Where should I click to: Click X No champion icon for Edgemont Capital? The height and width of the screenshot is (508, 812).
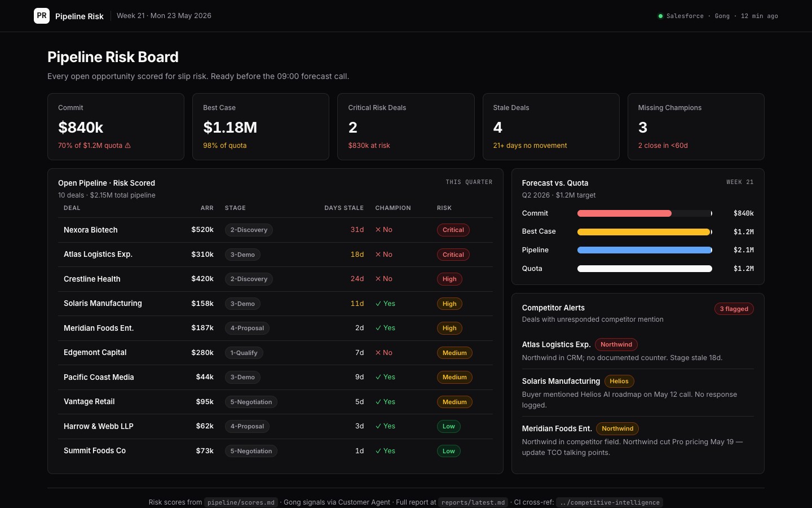coord(384,353)
